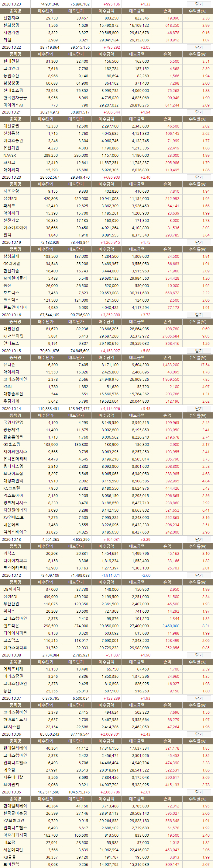Click the 현대홈쇼핑 stock name
213x868 pixels.
point(13,90)
